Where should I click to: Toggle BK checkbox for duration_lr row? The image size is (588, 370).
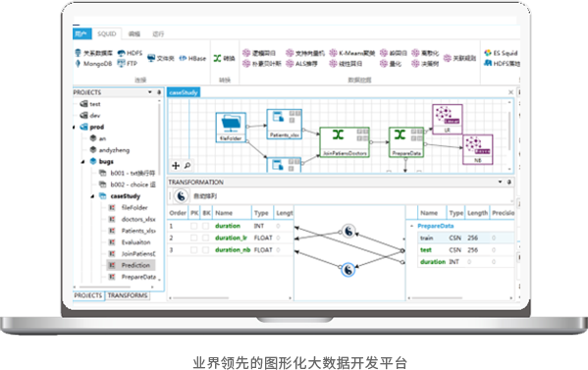coord(206,238)
